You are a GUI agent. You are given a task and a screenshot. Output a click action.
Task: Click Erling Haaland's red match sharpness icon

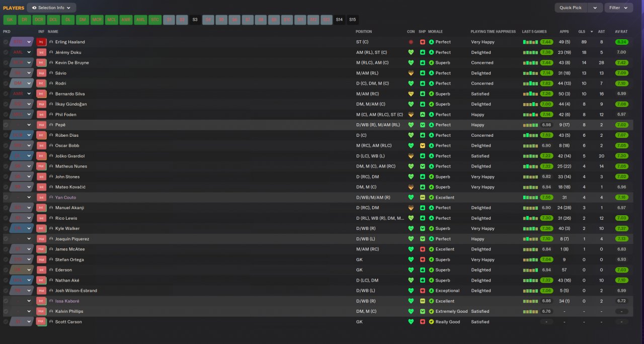[423, 42]
